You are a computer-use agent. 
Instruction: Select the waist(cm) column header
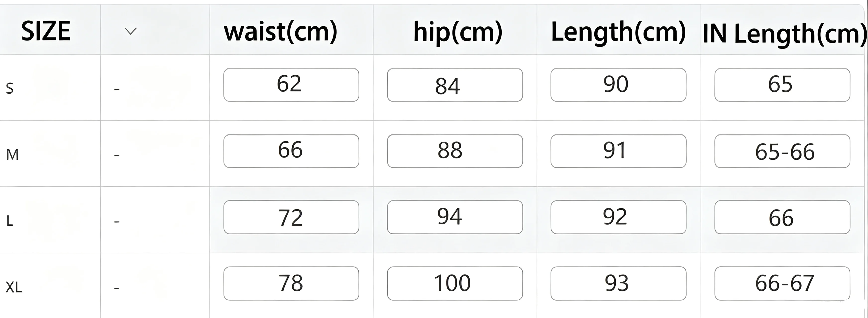point(281,32)
